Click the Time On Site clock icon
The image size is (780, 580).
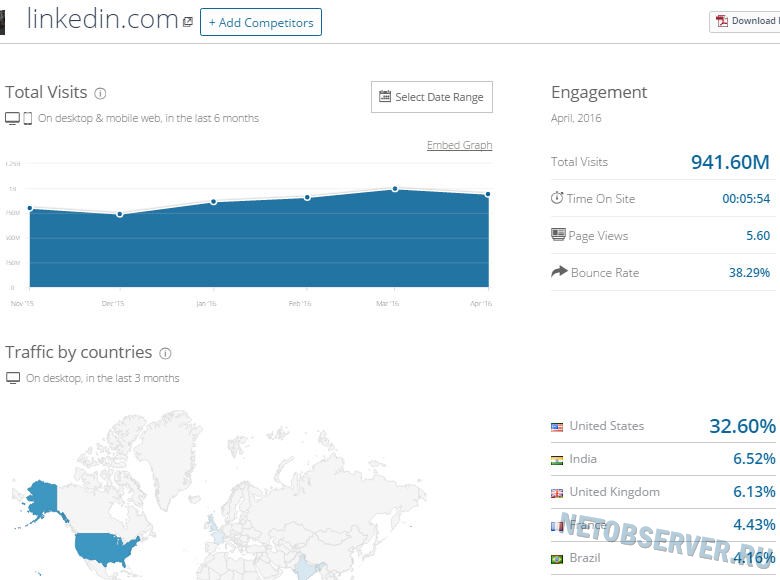pyautogui.click(x=557, y=198)
